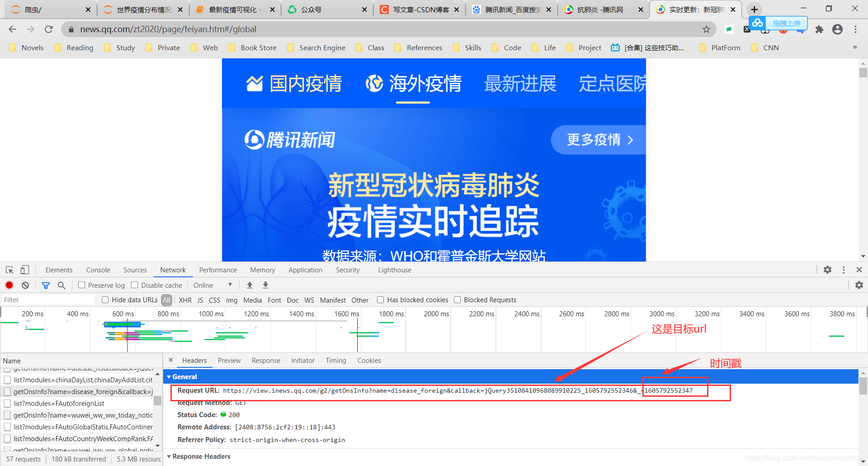The height and width of the screenshot is (466, 868).
Task: Open the Sources panel
Action: click(x=135, y=270)
